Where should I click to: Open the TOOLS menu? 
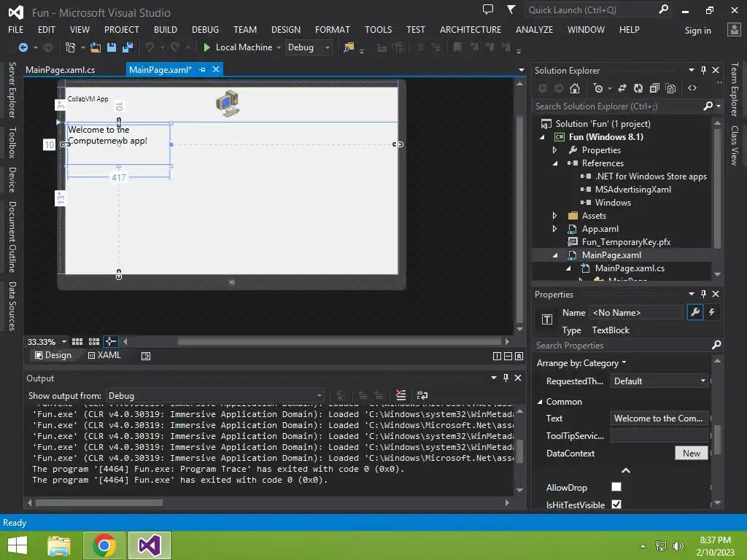coord(379,29)
